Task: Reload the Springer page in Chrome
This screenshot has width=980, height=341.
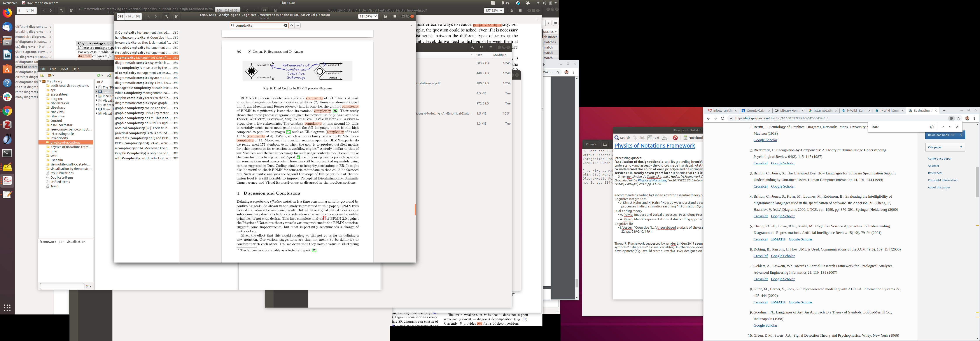Action: coord(723,118)
